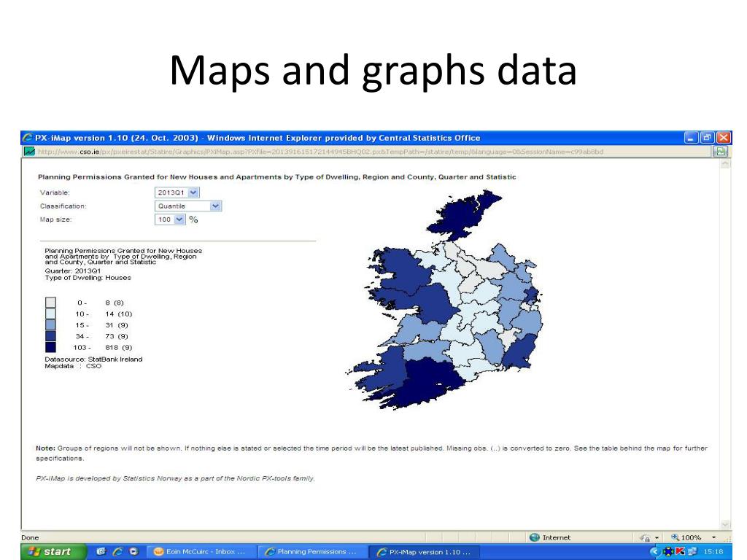Screen dimensions: 747x560
Task: Open the Variable dropdown showing 2013Q1
Action: 177,192
